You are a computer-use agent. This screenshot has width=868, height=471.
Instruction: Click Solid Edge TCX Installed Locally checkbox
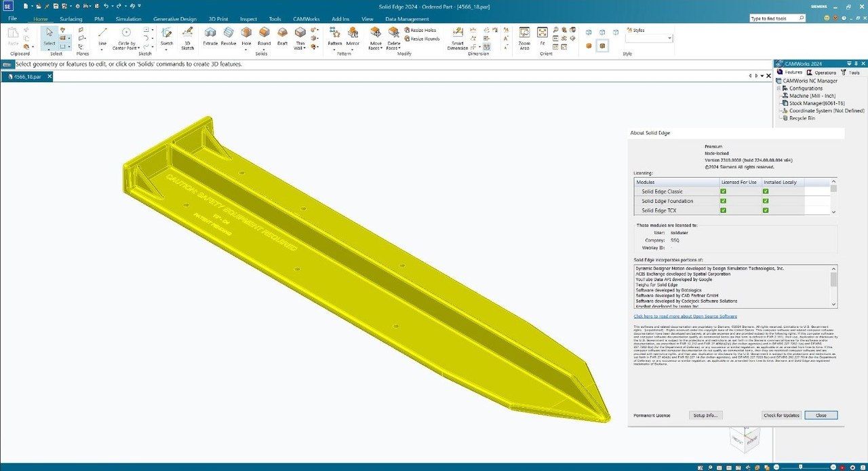[766, 210]
